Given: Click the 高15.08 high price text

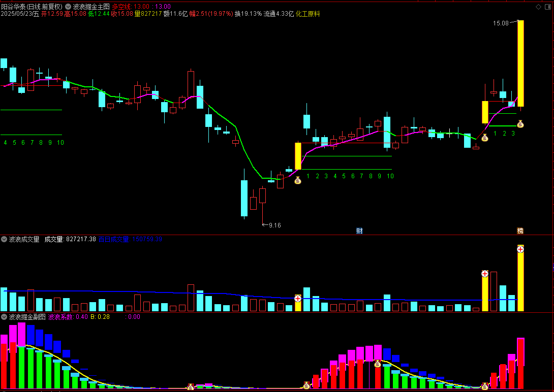Looking at the screenshot, I should tap(75, 14).
